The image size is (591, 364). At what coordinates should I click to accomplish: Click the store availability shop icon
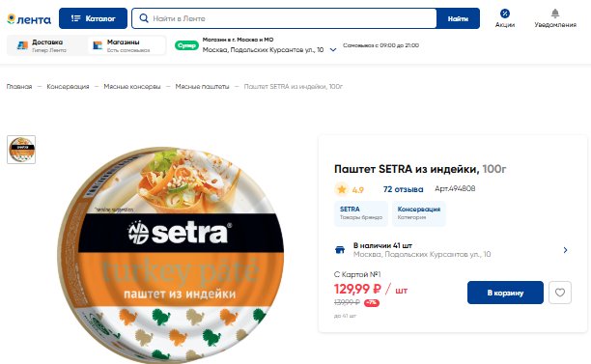pos(340,250)
